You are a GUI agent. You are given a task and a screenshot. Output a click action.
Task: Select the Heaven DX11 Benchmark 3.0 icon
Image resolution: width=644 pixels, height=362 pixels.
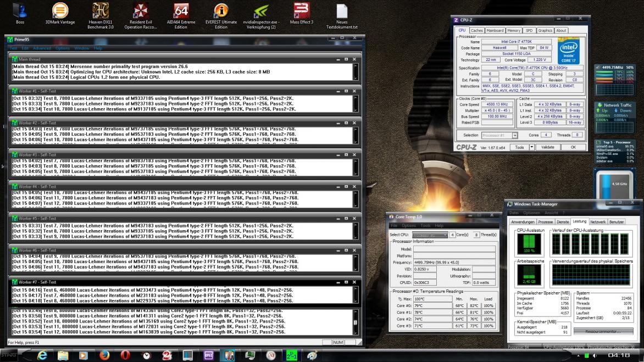[x=100, y=16]
